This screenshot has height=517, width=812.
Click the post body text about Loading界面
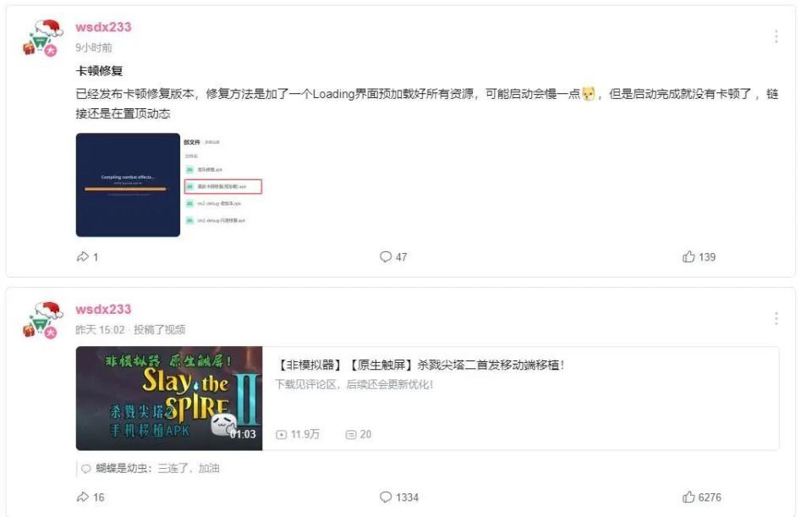click(426, 103)
